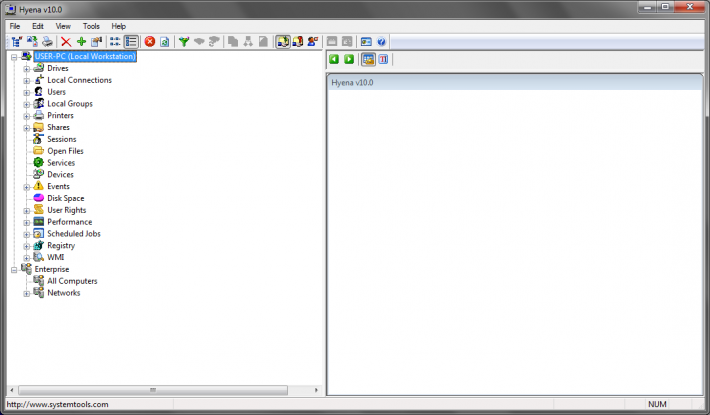Expand the Shares tree node

pos(27,128)
